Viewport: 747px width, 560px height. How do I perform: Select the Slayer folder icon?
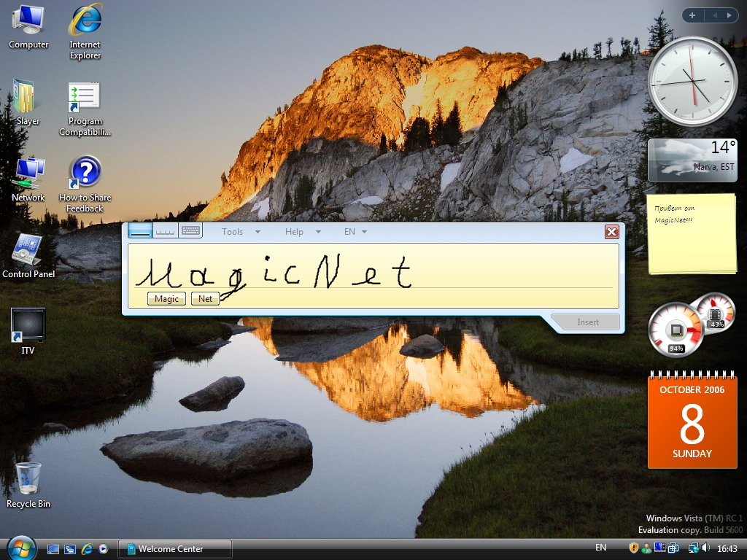(28, 102)
